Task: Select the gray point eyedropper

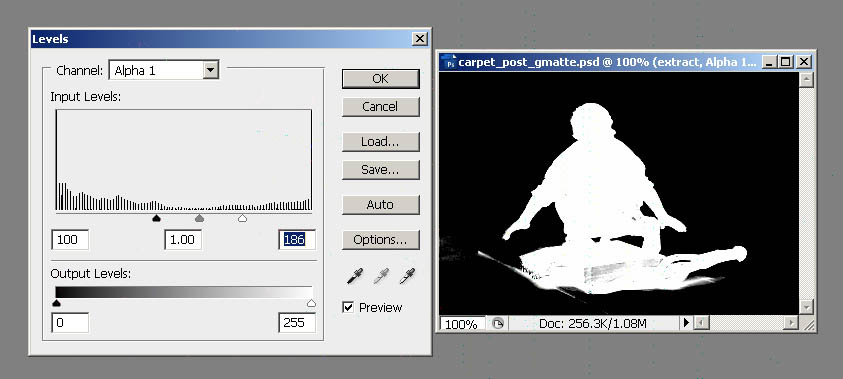Action: [381, 276]
